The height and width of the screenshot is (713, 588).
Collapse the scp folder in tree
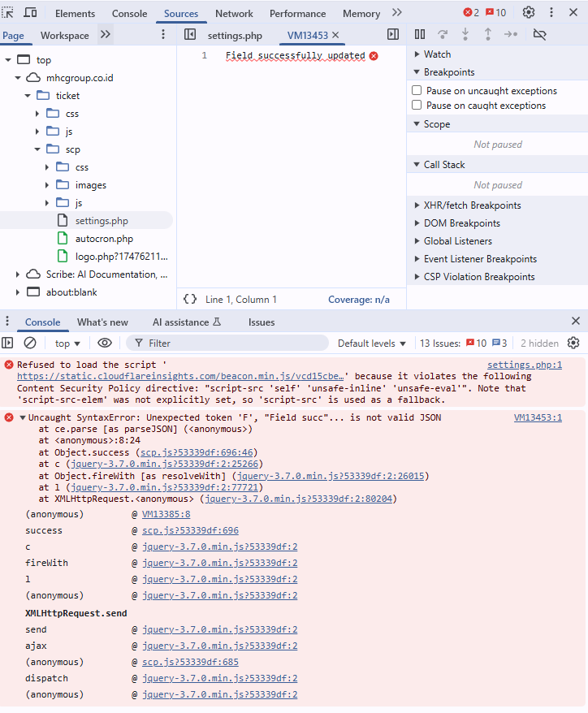click(37, 149)
